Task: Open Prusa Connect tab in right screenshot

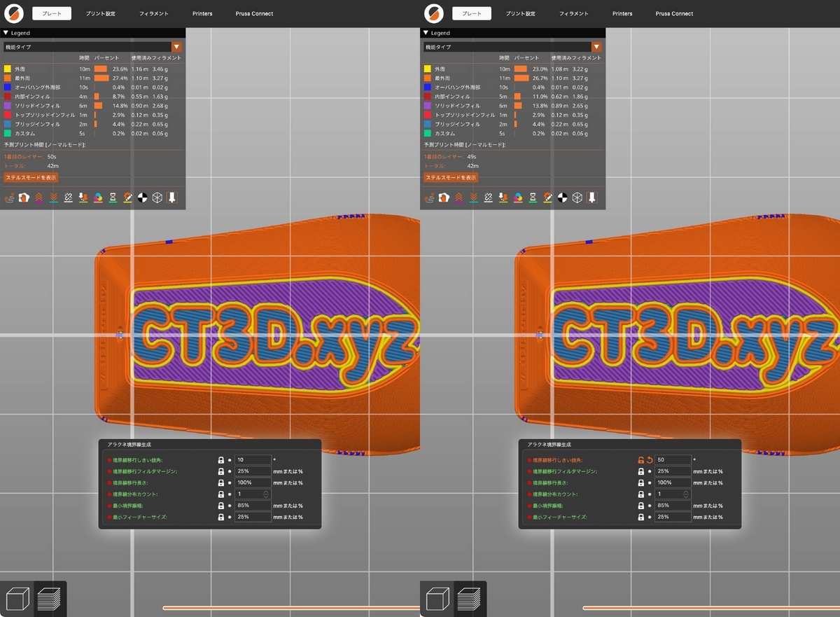Action: click(x=674, y=13)
